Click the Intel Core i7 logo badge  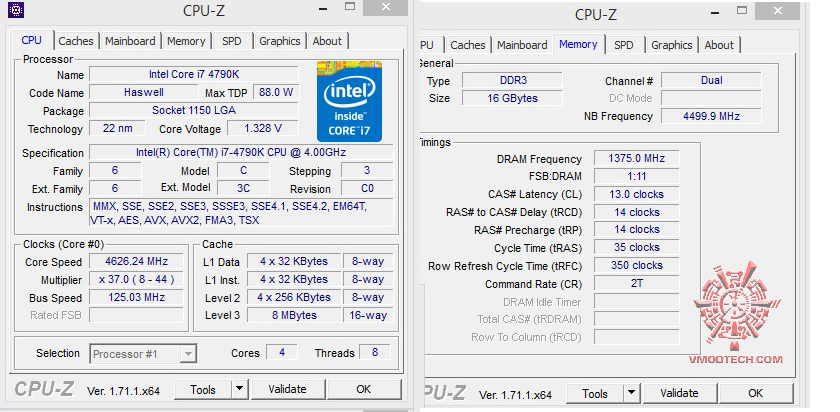[x=349, y=102]
